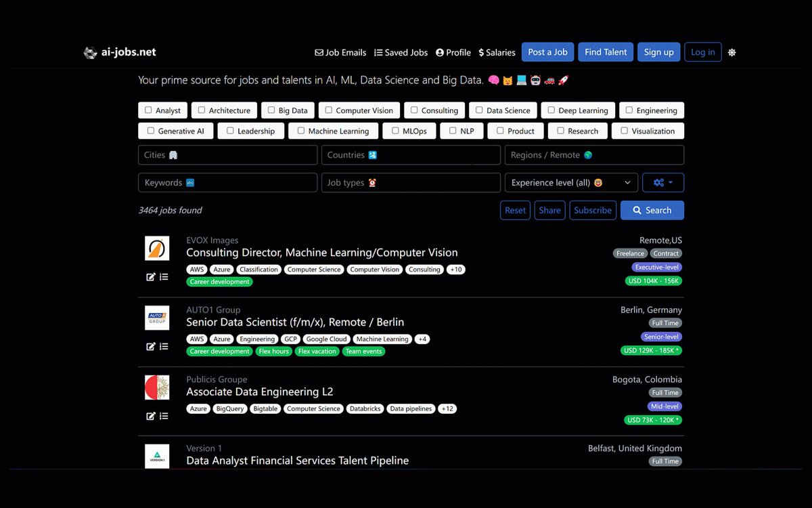Click the Publicis Groupe company logo

pos(157,387)
